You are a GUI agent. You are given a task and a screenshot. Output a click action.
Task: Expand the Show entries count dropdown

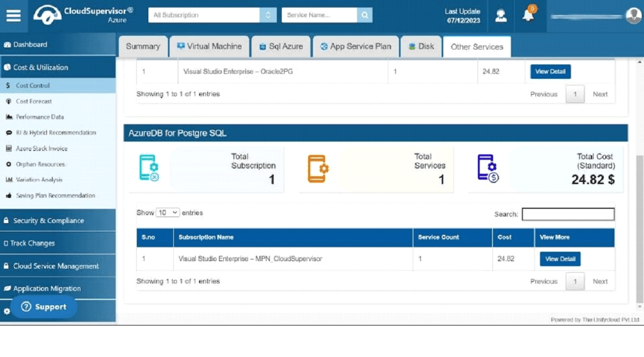[168, 213]
